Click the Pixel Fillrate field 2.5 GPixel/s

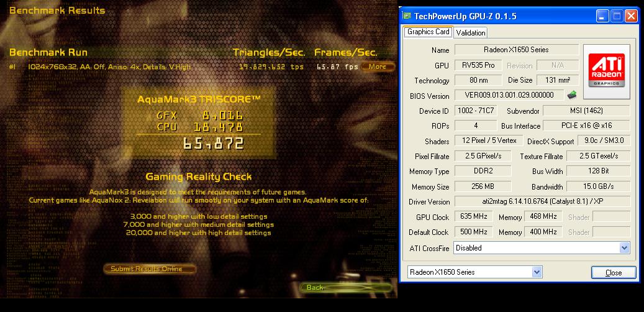(x=483, y=156)
